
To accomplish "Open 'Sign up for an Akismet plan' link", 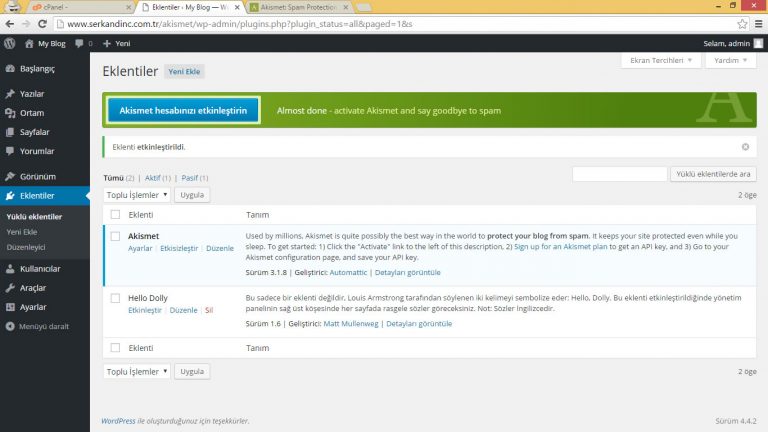I will pos(560,246).
